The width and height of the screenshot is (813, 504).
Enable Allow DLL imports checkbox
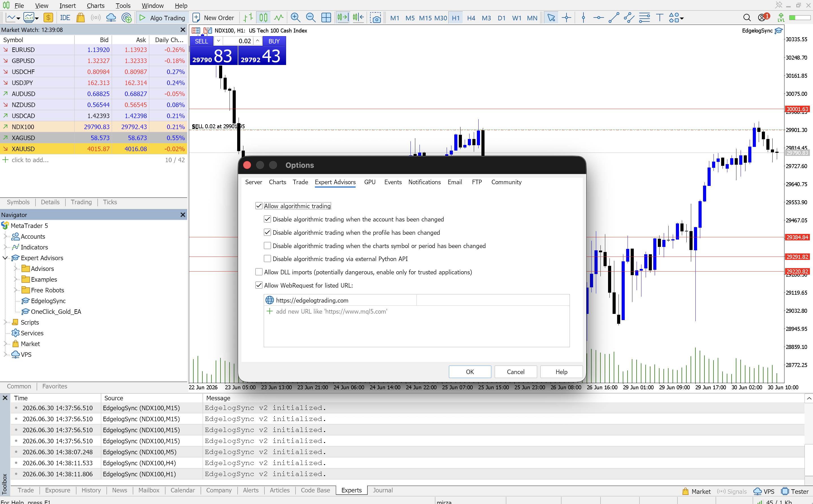(x=259, y=272)
